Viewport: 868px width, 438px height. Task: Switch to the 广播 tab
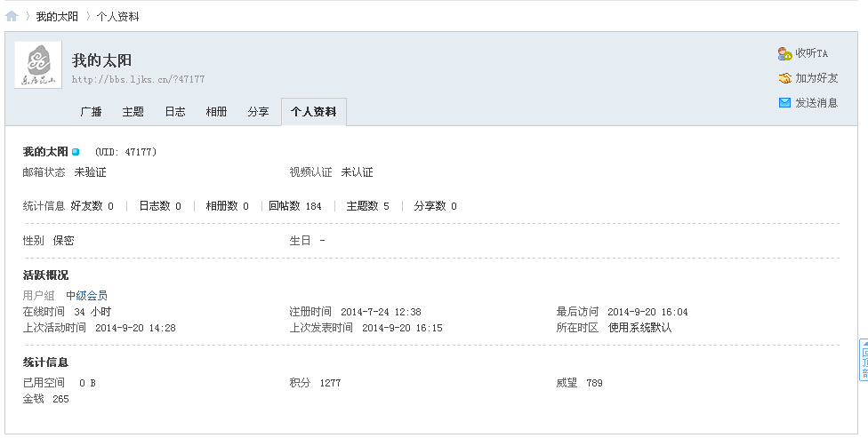tap(91, 112)
